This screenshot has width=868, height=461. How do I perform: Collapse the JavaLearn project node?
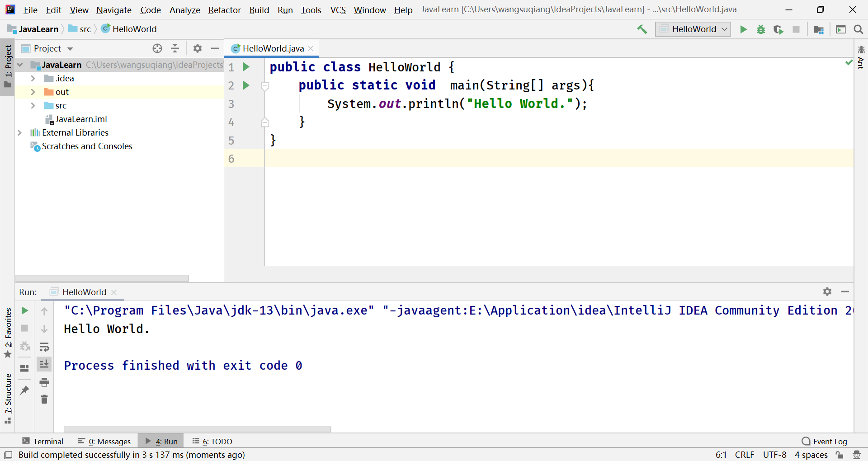(x=20, y=65)
